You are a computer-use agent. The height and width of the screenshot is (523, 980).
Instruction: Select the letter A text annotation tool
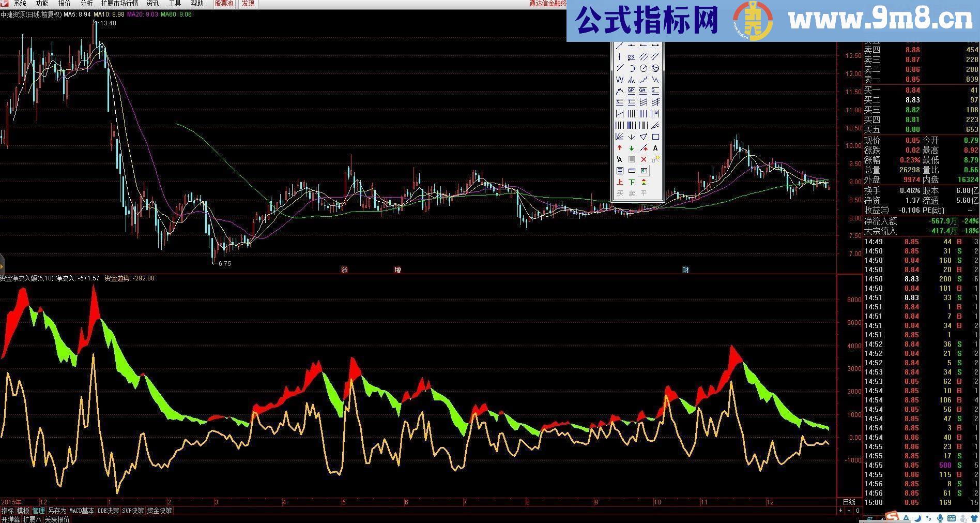point(655,148)
